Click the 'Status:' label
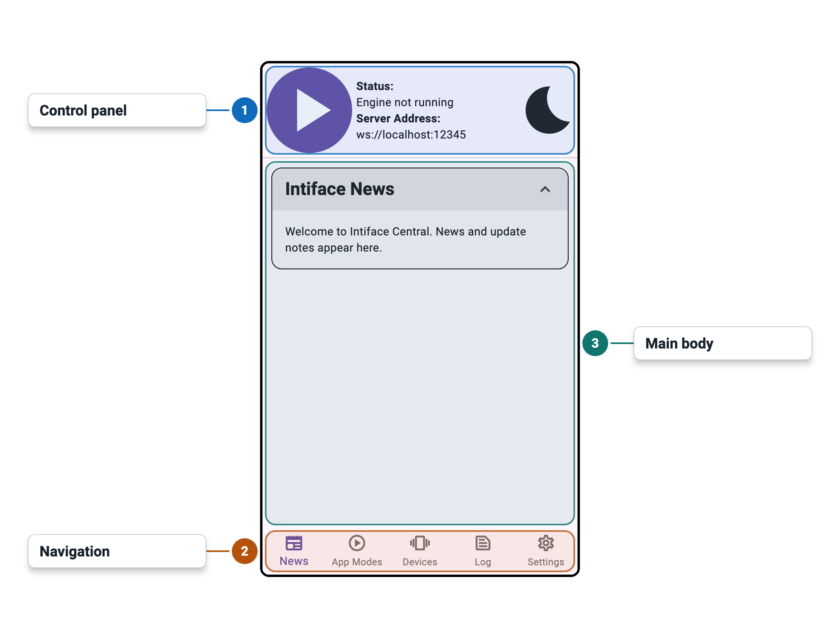 [375, 86]
